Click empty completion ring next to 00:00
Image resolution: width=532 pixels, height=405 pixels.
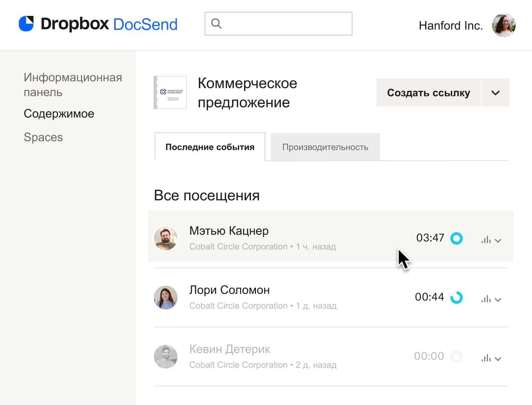click(x=456, y=357)
